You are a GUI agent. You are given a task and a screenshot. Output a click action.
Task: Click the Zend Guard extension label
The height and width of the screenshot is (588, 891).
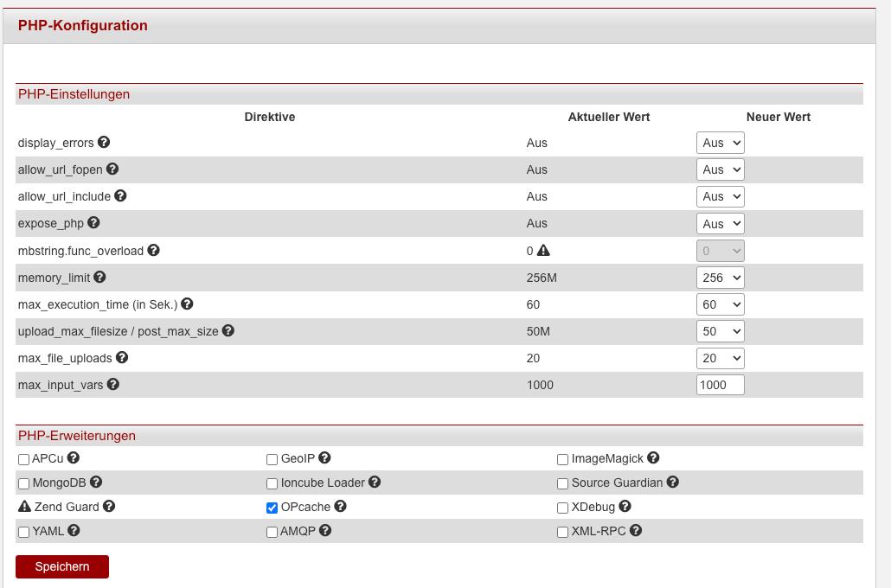67,507
